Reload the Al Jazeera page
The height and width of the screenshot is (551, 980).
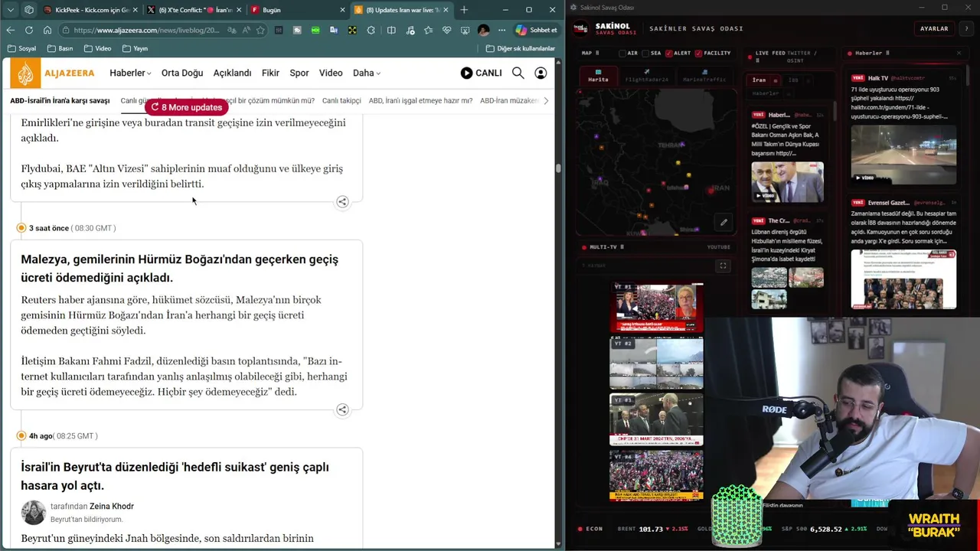(x=28, y=30)
